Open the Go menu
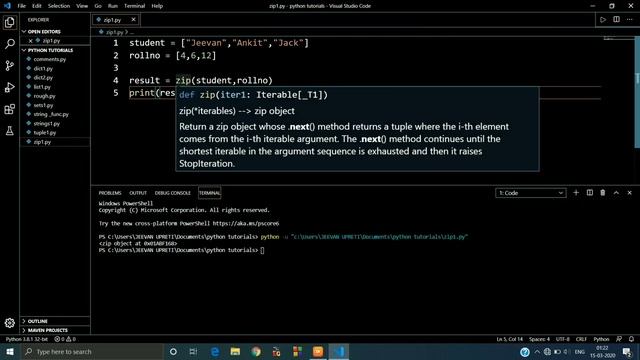Screen dimensions: 640x360 click(98, 6)
